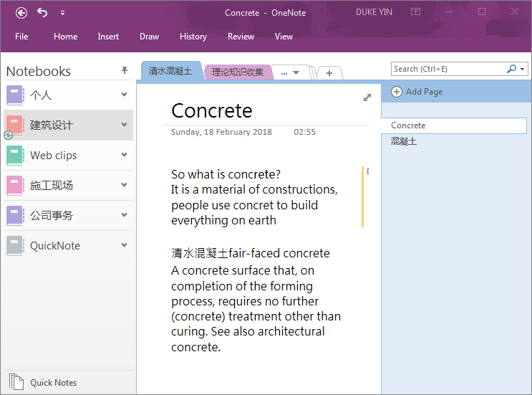
Task: Open the 个人 notebook icon
Action: (15, 95)
